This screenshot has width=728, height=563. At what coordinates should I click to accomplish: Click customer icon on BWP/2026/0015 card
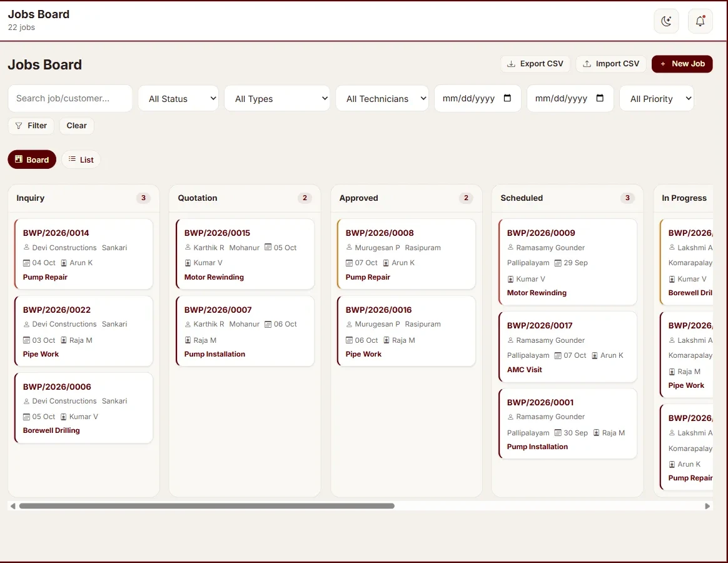(x=188, y=247)
